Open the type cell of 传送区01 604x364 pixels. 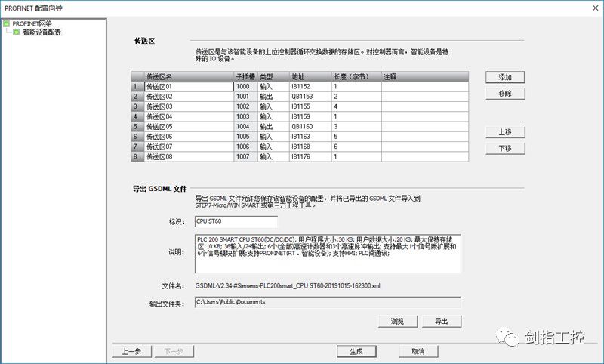pos(273,87)
